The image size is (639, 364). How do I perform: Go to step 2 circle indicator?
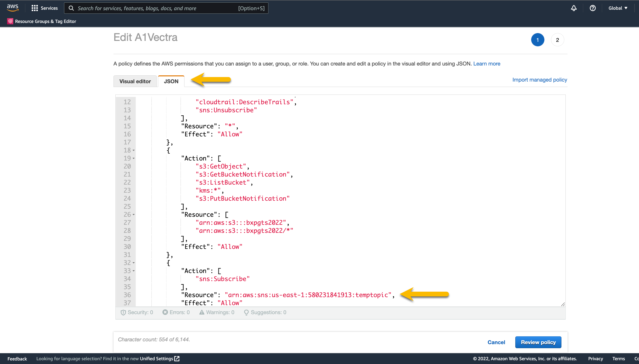click(x=557, y=40)
